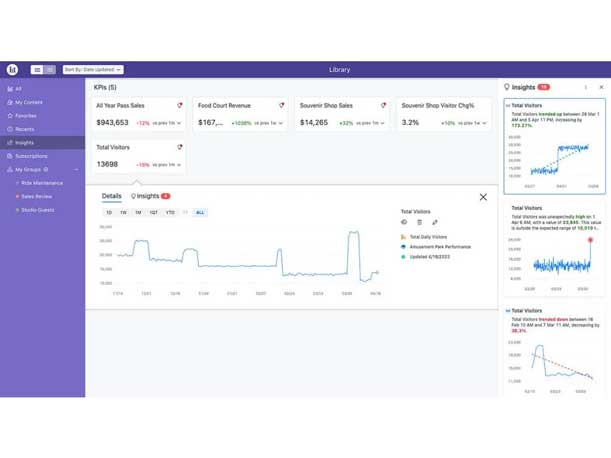
Task: Select the YTD time range button
Action: pyautogui.click(x=170, y=213)
